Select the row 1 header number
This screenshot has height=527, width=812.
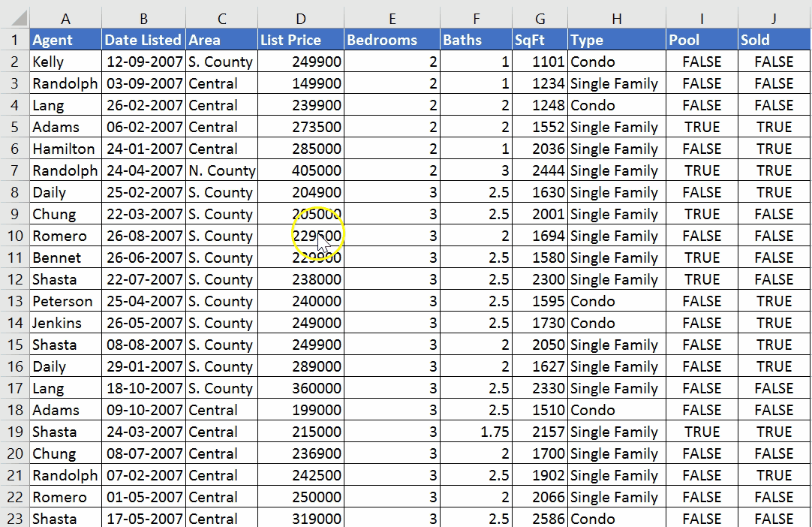[14, 40]
